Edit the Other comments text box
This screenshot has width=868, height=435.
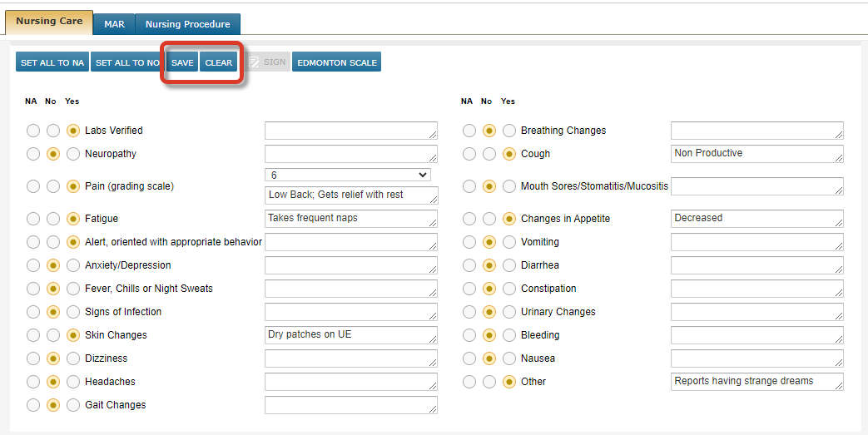tap(756, 382)
